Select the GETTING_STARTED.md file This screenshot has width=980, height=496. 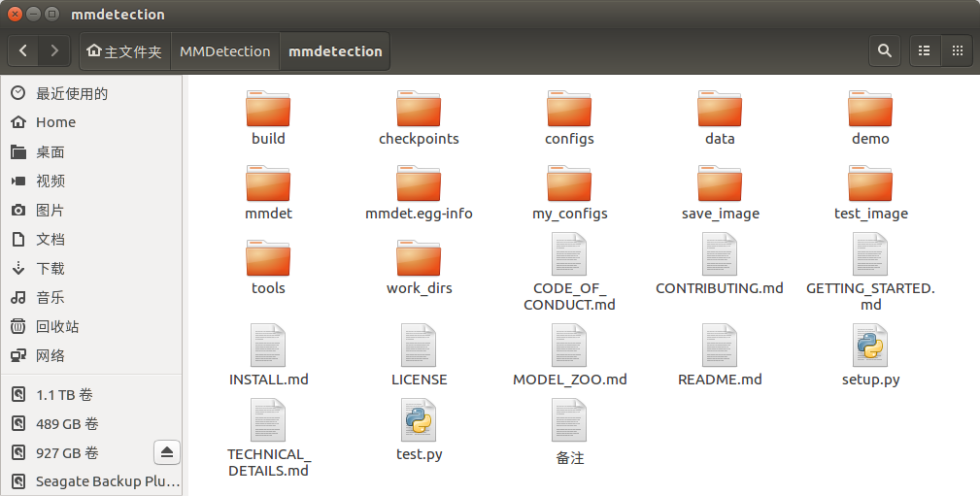[x=870, y=272]
